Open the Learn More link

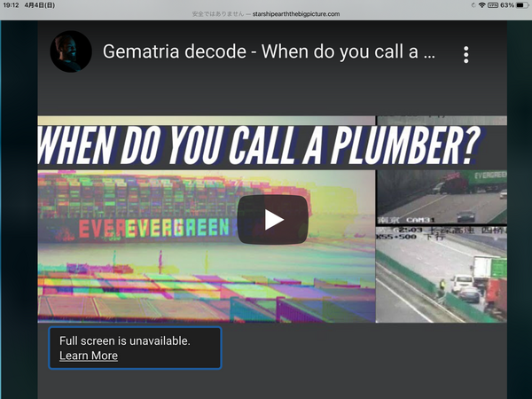[x=88, y=356]
